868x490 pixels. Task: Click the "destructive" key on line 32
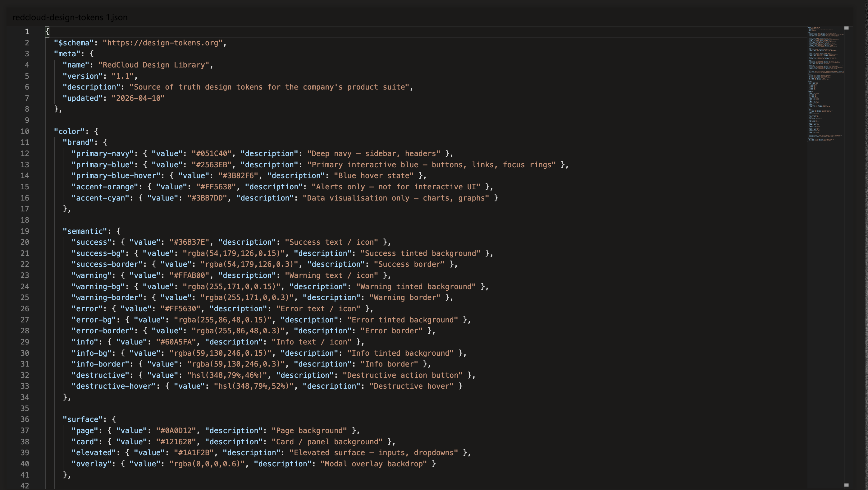coord(100,375)
